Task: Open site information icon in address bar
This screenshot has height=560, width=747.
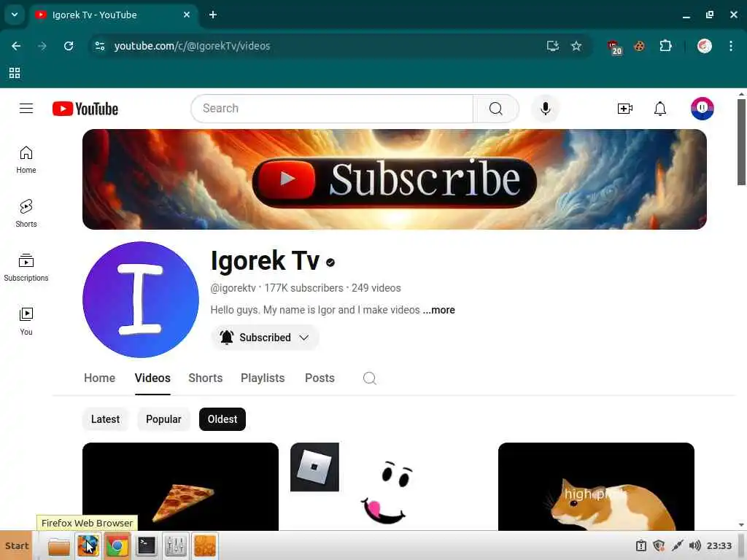Action: coord(100,46)
